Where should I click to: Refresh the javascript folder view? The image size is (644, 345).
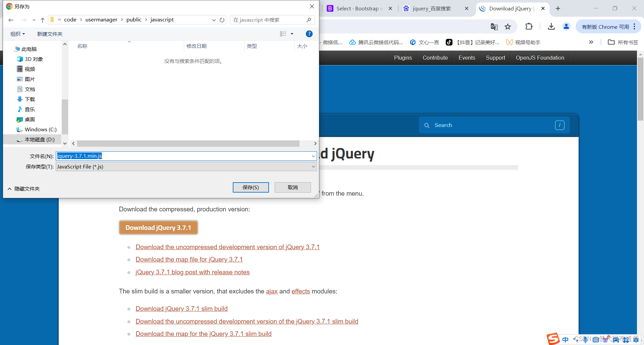pos(222,20)
